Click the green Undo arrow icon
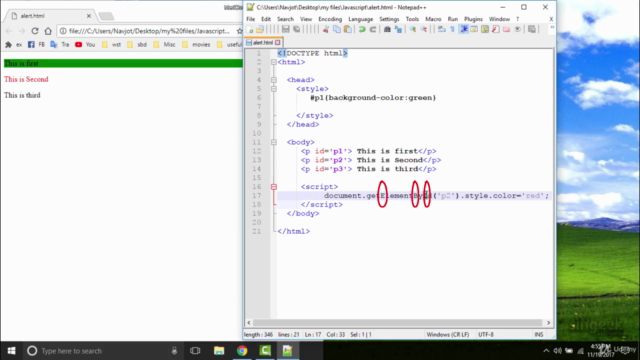640x360 pixels. coord(362,29)
